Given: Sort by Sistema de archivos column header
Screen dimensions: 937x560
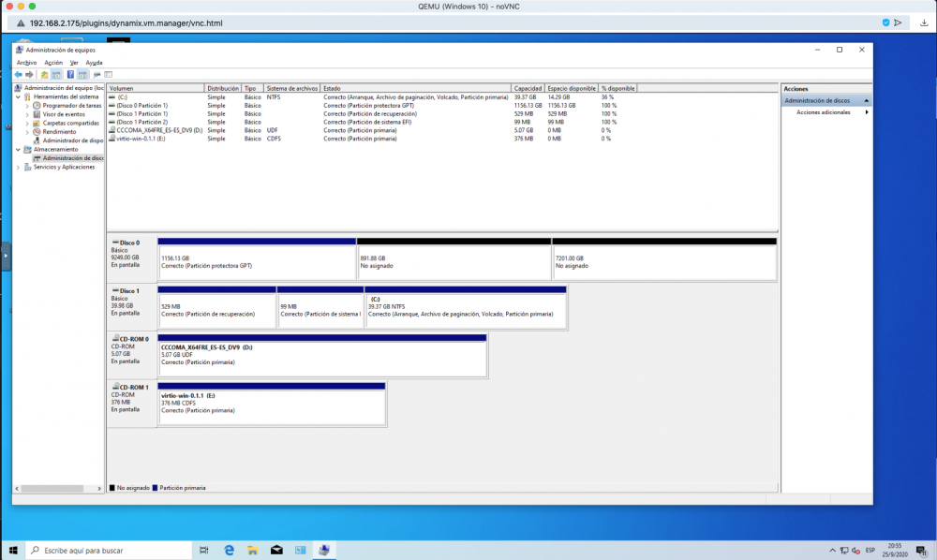Looking at the screenshot, I should [292, 88].
